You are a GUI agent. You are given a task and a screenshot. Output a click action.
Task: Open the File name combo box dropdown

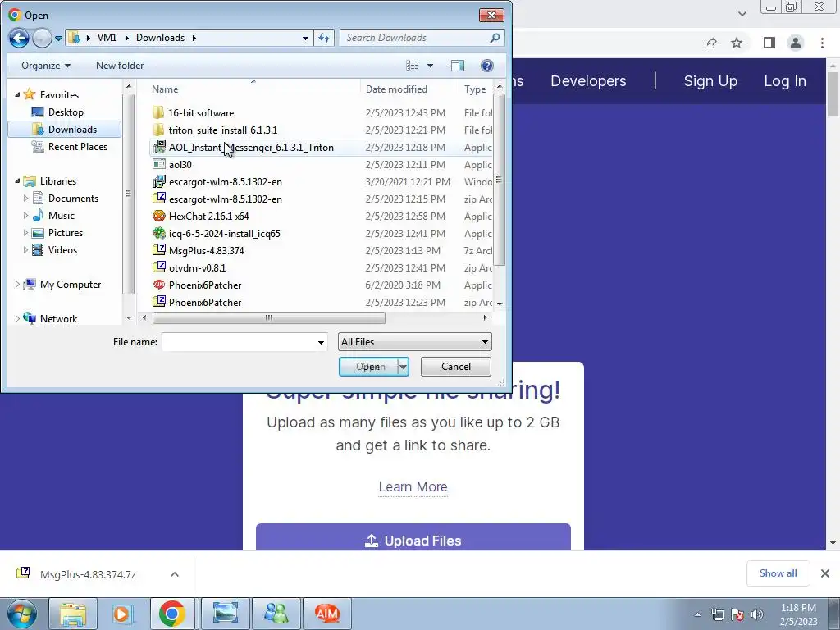[321, 342]
